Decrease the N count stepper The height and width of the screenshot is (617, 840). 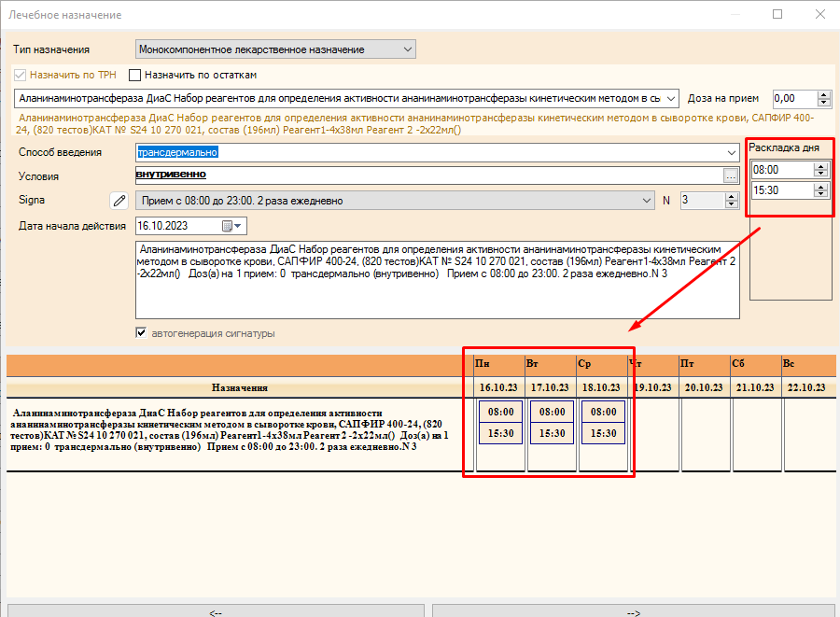(731, 204)
